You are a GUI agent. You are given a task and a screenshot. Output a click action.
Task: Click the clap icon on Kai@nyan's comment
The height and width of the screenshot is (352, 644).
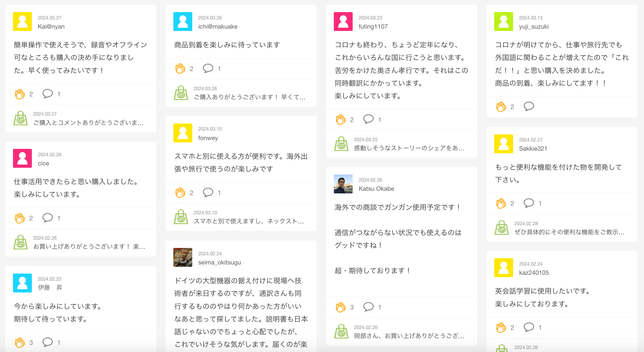click(x=20, y=94)
